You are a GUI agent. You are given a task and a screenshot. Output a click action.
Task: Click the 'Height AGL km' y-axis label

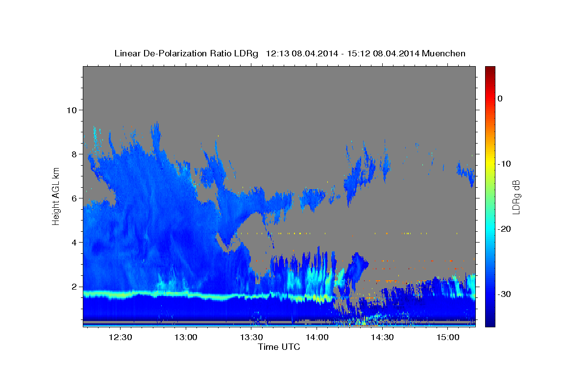pyautogui.click(x=56, y=196)
